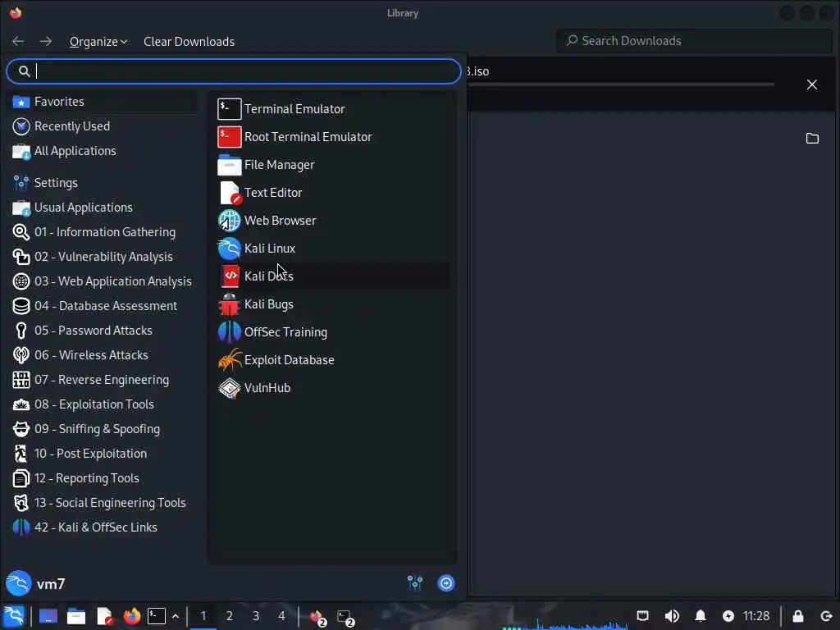The width and height of the screenshot is (840, 630).
Task: Select the Favorites category
Action: (x=102, y=101)
